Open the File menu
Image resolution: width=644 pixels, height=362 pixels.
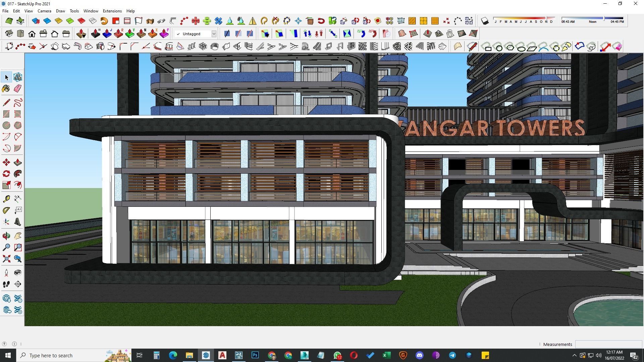pos(5,11)
